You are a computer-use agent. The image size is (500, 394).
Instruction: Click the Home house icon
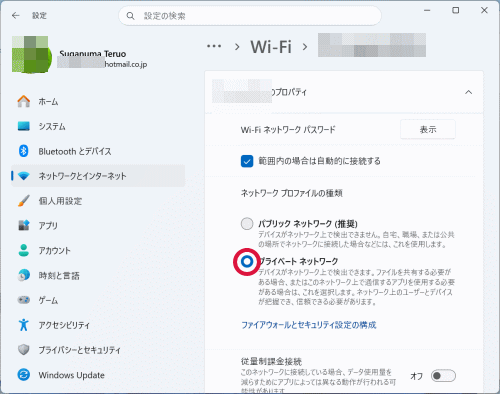(24, 101)
